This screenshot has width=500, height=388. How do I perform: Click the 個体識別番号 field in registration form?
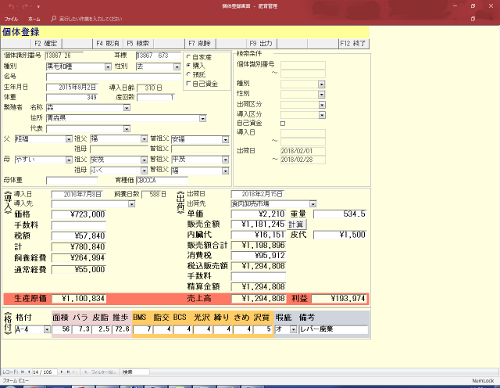click(x=64, y=55)
